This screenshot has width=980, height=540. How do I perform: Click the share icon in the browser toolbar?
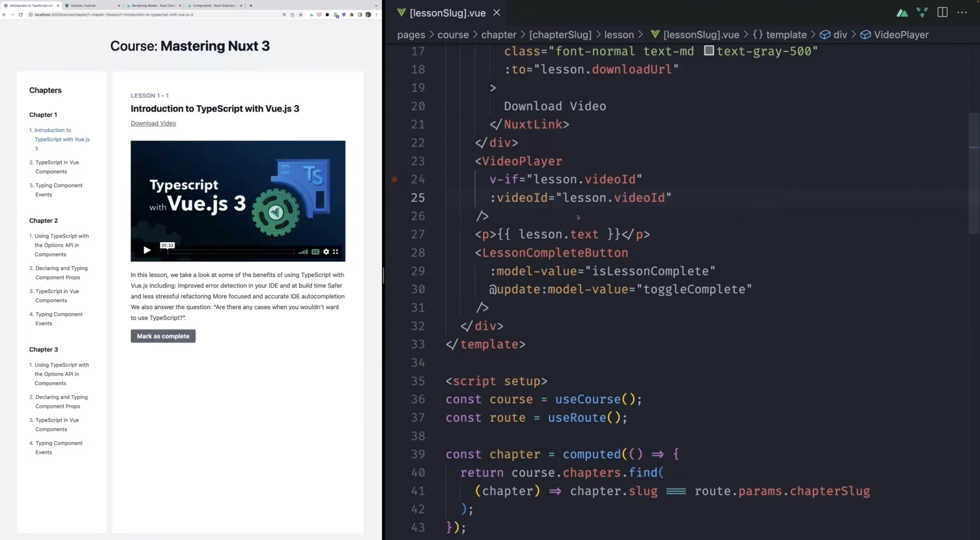[x=292, y=15]
